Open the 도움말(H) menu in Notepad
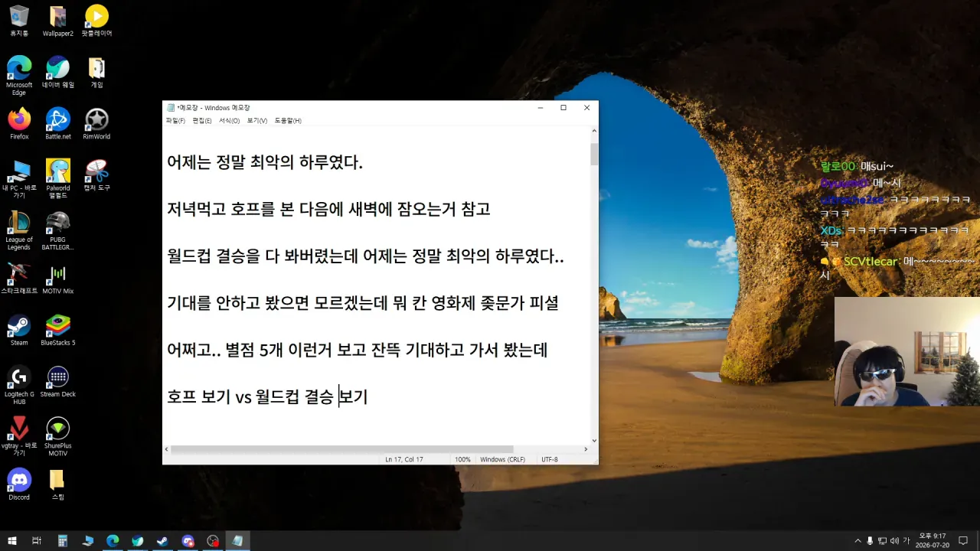The height and width of the screenshot is (551, 980). coord(288,121)
